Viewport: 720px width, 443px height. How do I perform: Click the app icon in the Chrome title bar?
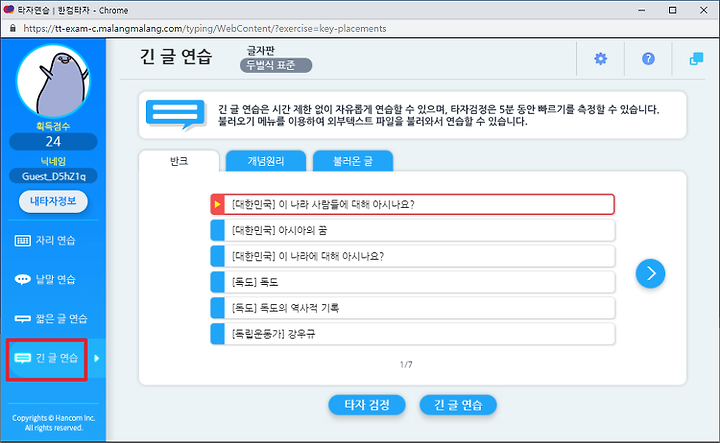coord(8,10)
